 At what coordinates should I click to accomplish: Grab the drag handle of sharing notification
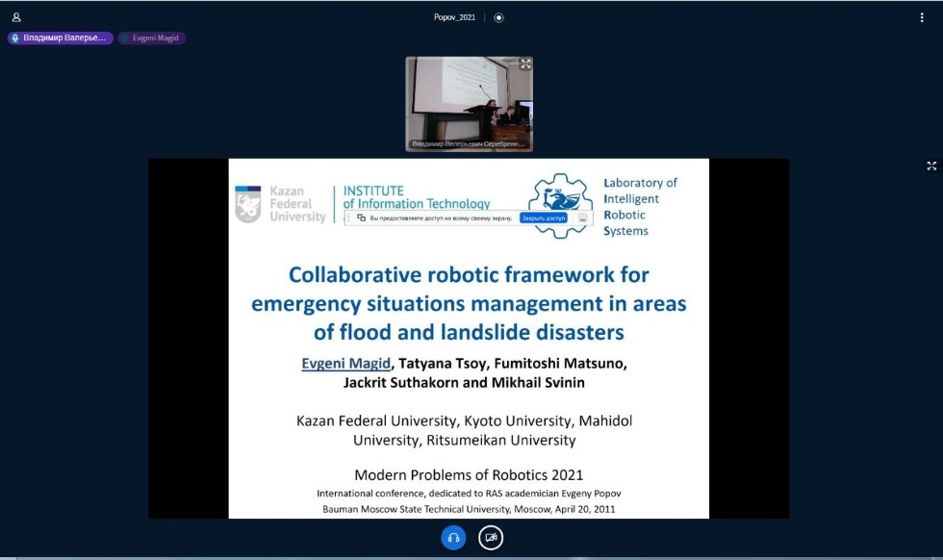[350, 218]
